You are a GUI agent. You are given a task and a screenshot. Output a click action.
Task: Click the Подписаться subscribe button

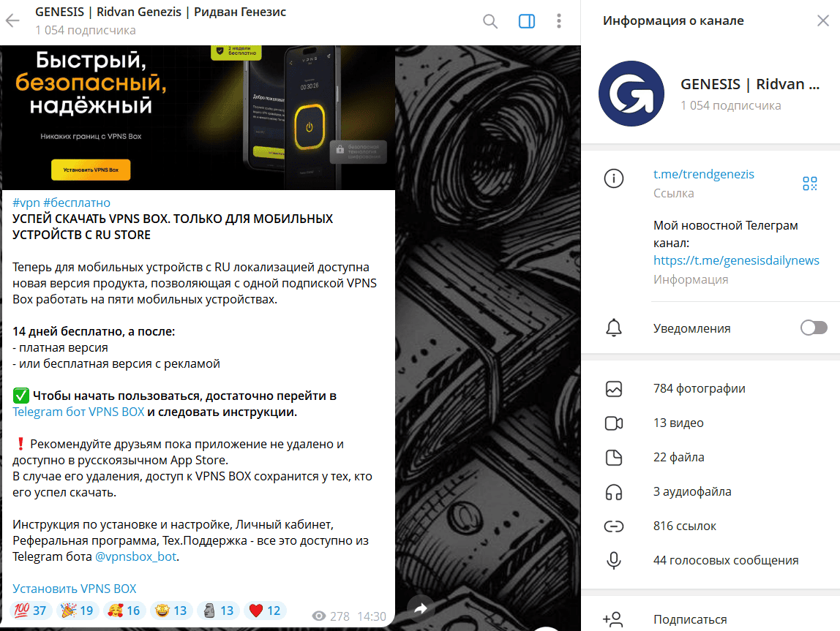click(689, 619)
